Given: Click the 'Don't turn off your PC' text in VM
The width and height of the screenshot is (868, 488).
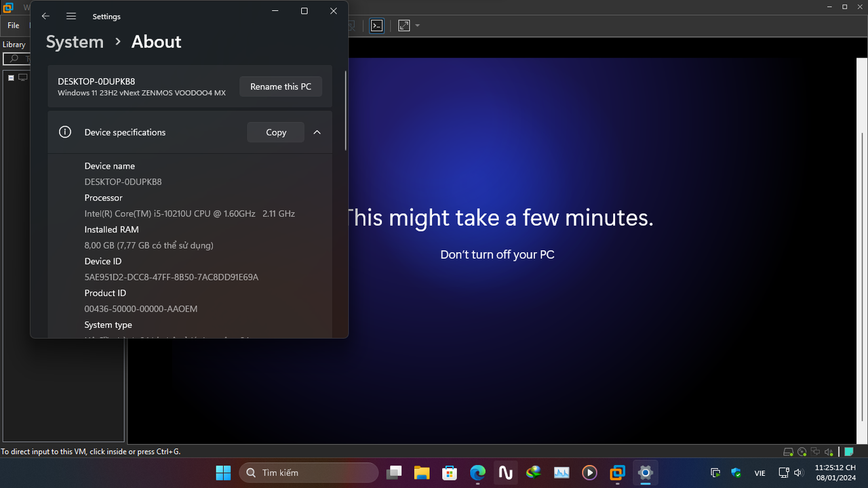Looking at the screenshot, I should click(x=497, y=255).
